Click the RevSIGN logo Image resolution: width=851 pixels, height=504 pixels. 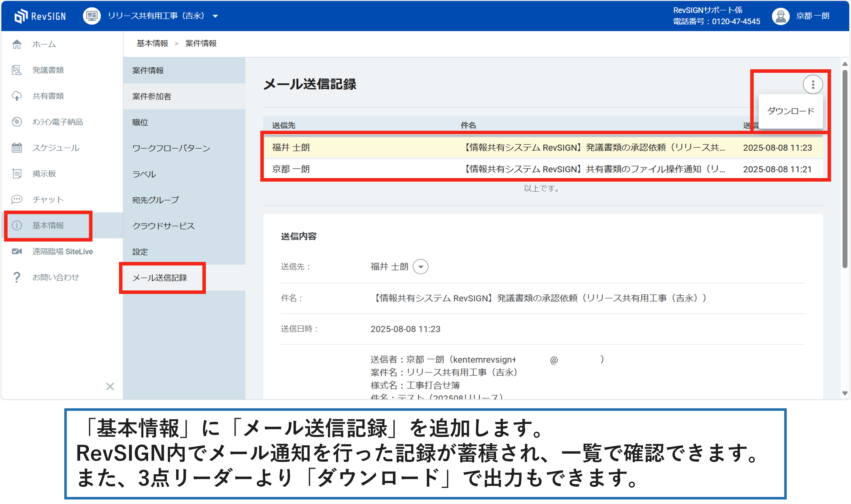(40, 16)
